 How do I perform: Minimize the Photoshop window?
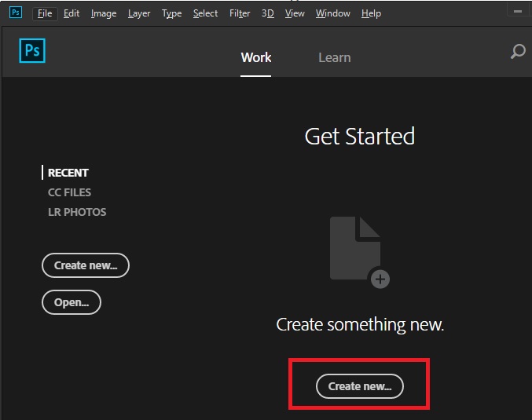518,11
